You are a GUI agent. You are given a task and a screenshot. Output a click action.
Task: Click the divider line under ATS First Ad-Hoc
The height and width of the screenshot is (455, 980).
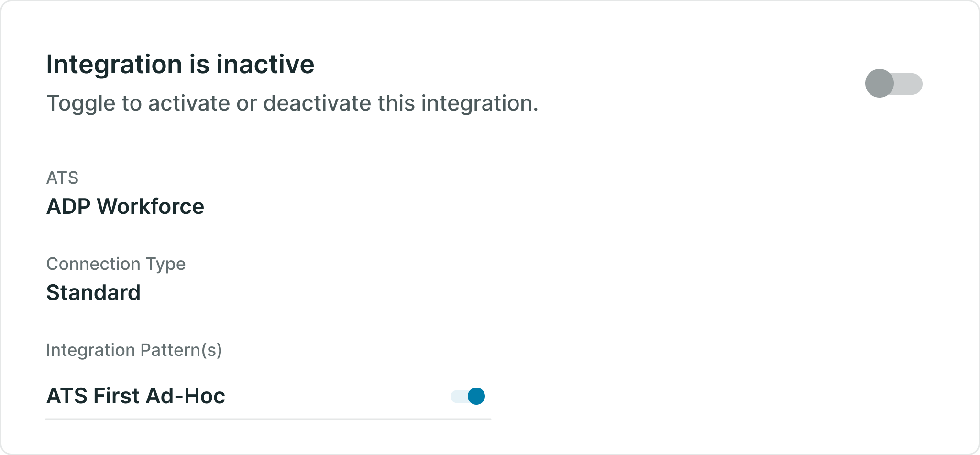pyautogui.click(x=268, y=419)
